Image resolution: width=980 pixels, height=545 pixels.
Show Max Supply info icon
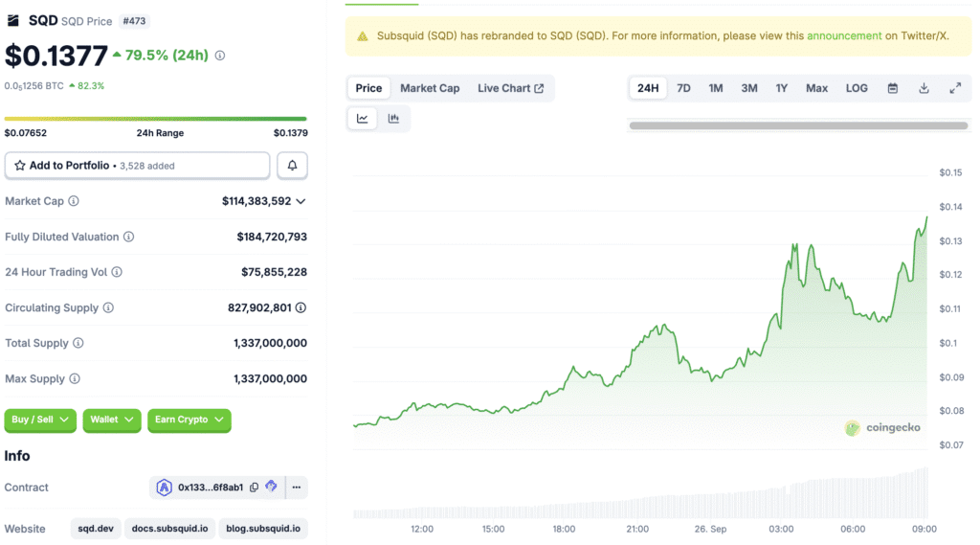(75, 378)
